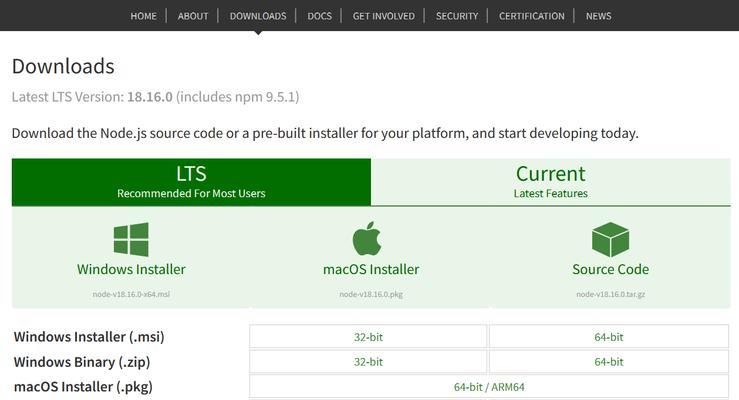739x400 pixels.
Task: Click the Windows Installer link
Action: (131, 269)
